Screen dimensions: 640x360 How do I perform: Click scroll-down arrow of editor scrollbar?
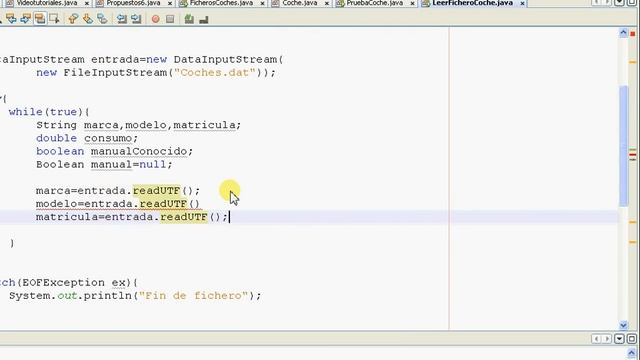(x=623, y=325)
